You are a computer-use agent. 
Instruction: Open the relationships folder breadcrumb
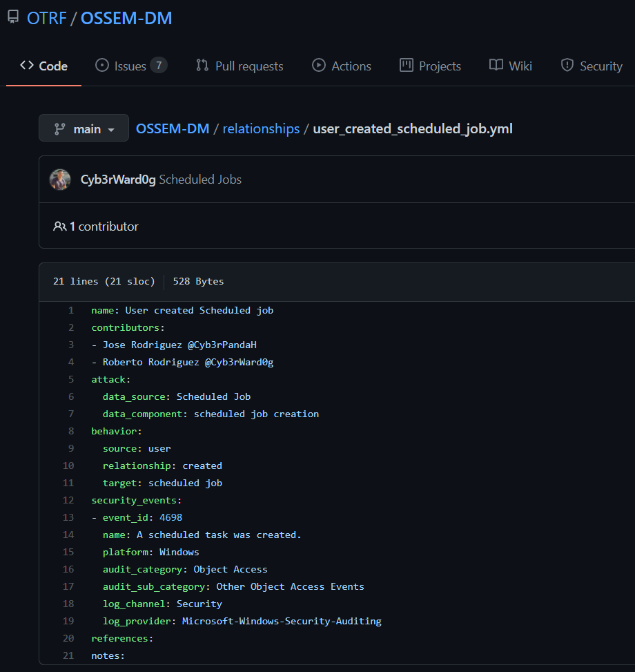click(261, 128)
